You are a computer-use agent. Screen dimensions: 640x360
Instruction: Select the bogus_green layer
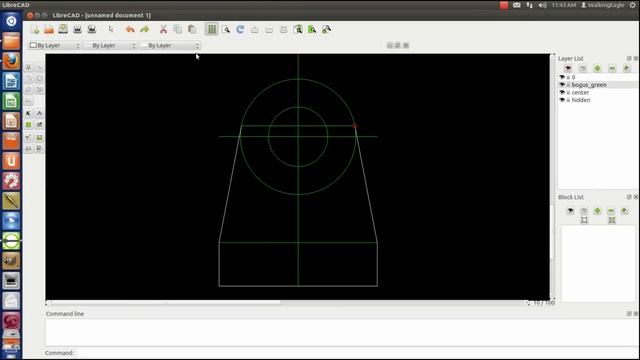[x=589, y=85]
